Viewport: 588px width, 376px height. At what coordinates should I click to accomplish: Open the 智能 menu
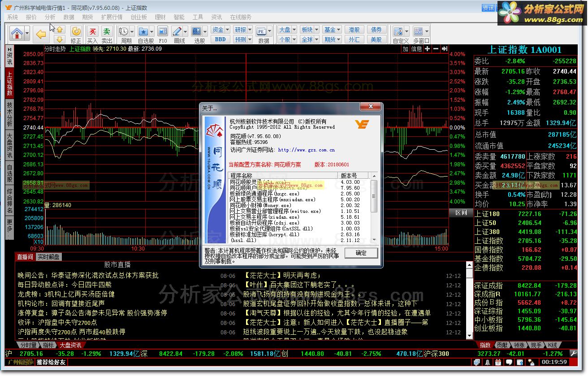179,17
